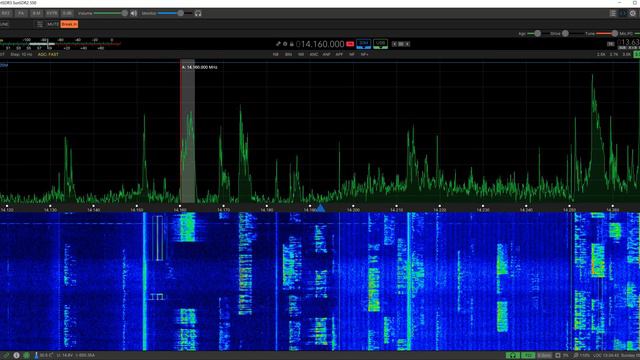Toggle the NF notch filter button
The image size is (640, 360).
(351, 54)
